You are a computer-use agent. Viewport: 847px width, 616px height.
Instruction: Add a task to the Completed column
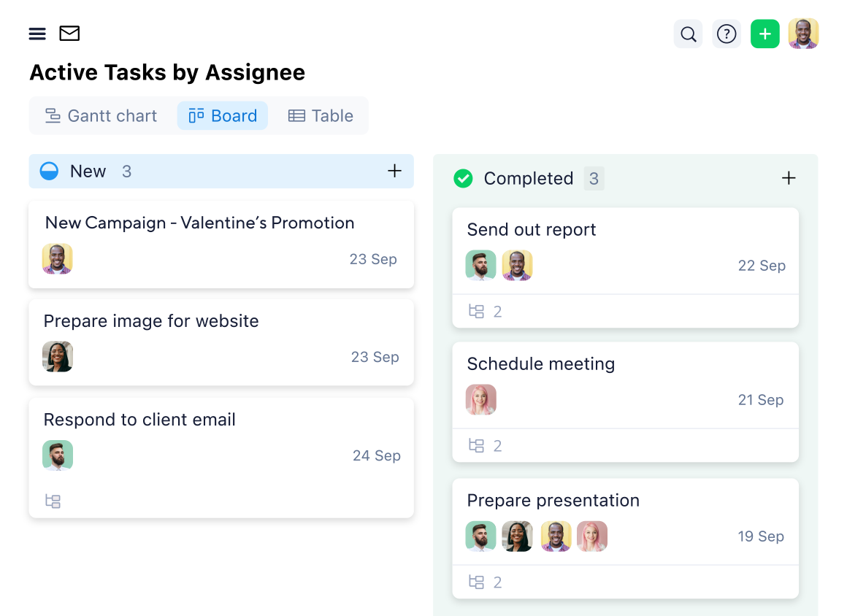click(x=789, y=178)
